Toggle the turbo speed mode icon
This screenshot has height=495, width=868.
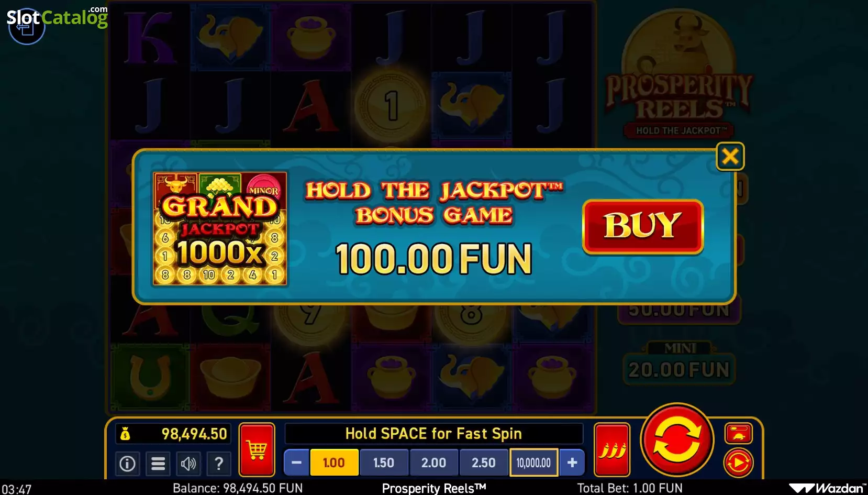click(x=738, y=433)
